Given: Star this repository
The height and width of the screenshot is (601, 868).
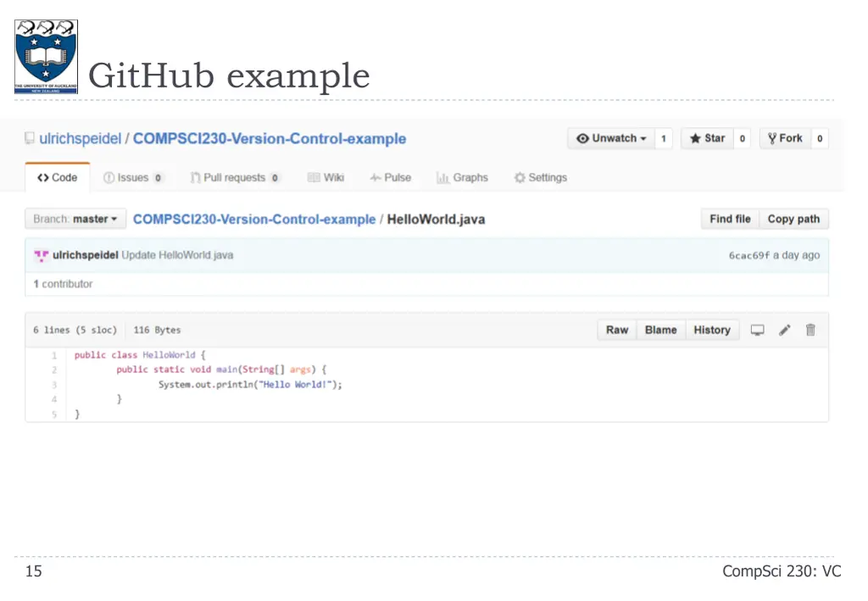Looking at the screenshot, I should point(708,138).
